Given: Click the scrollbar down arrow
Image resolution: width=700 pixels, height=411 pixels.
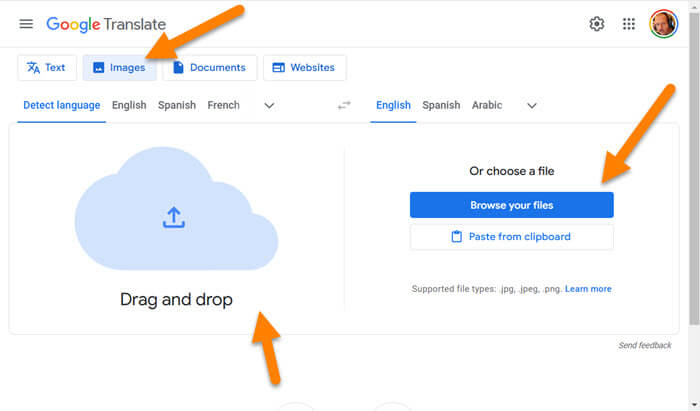Looking at the screenshot, I should click(694, 405).
